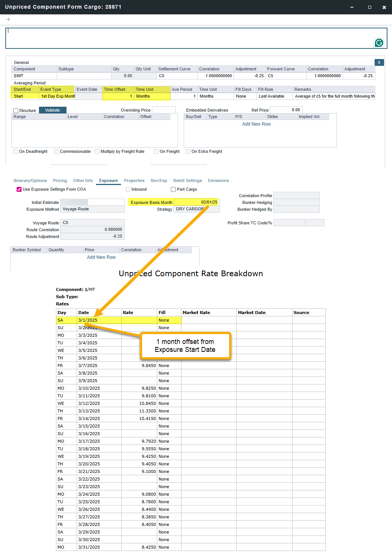Click Qty cell 0.00

pyautogui.click(x=122, y=76)
